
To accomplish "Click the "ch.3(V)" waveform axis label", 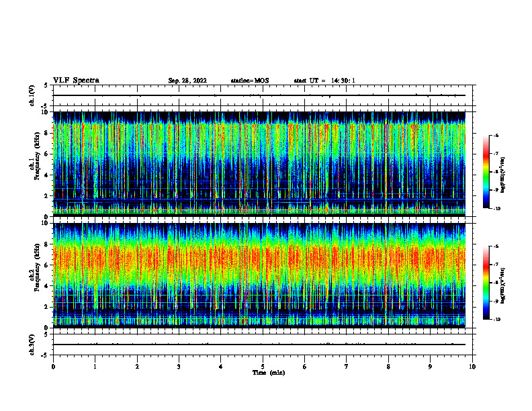I will click(x=32, y=345).
